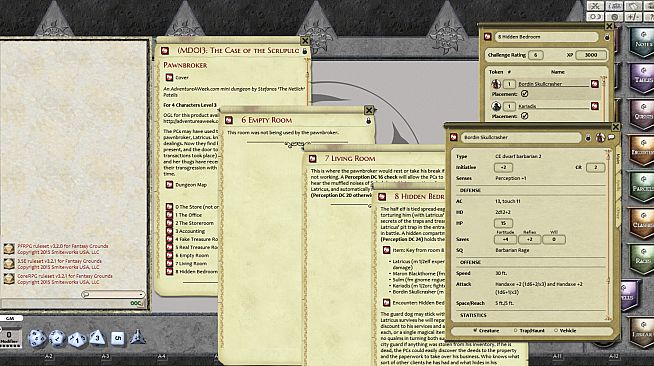Edit the XP field showing 3000
The height and width of the screenshot is (366, 654).
(591, 55)
